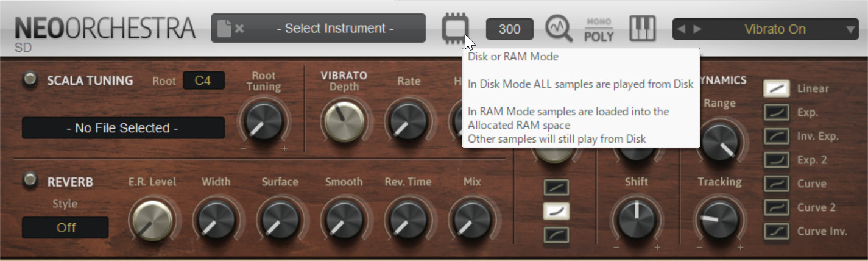
Task: Click the VIBRATO Depth label
Action: (344, 81)
